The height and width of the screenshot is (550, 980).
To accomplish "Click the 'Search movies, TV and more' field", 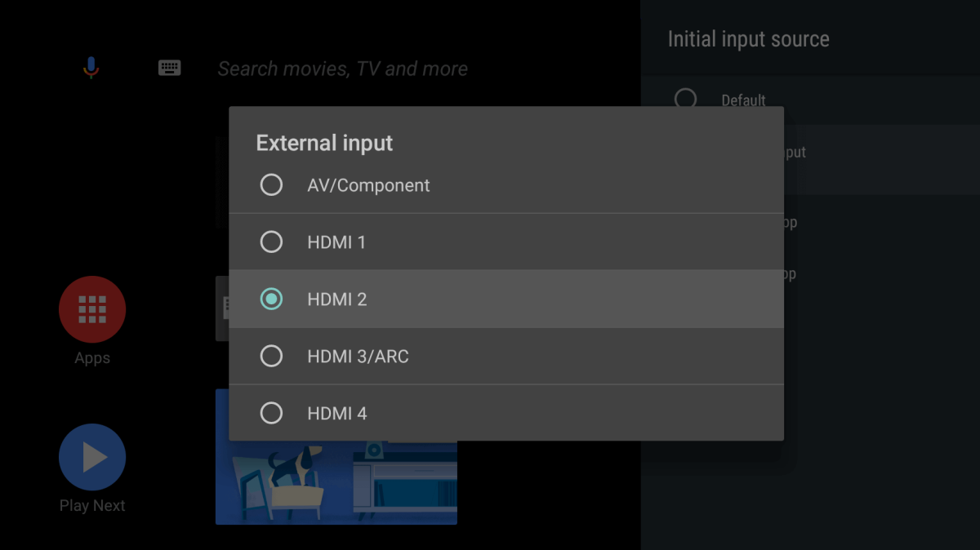I will [342, 69].
